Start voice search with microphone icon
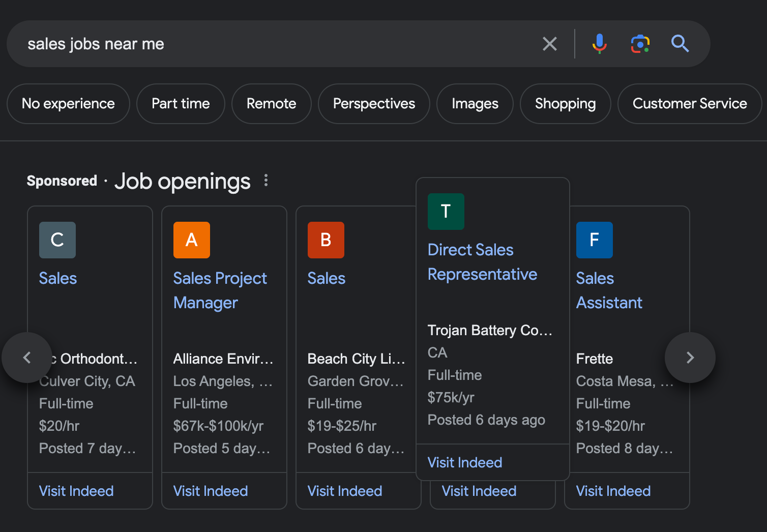The height and width of the screenshot is (532, 767). 600,44
